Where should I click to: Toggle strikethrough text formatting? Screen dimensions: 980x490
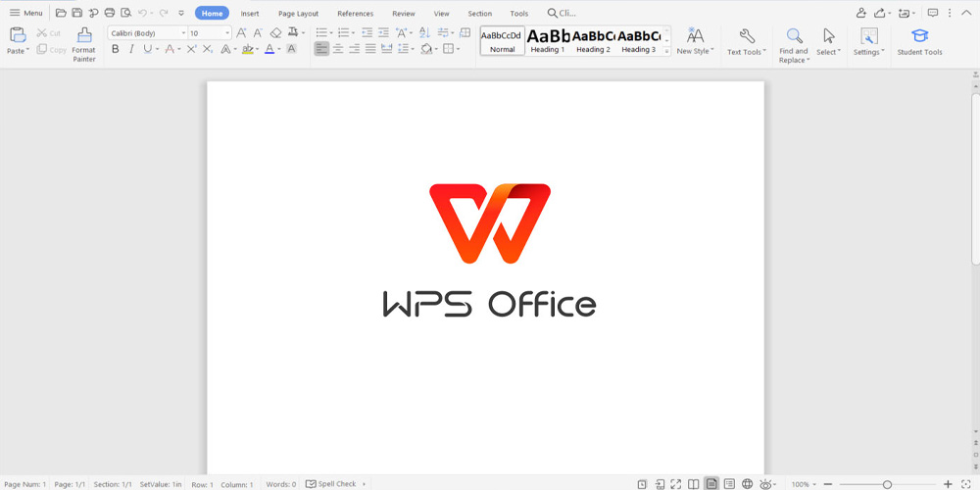point(170,49)
